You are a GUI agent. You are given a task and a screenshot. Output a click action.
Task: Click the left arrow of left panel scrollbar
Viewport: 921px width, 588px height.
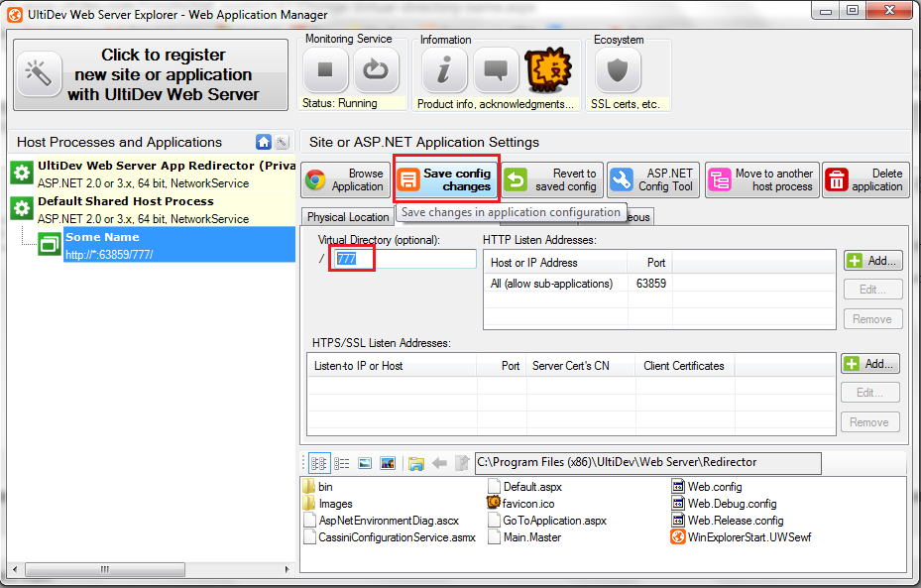[x=15, y=569]
